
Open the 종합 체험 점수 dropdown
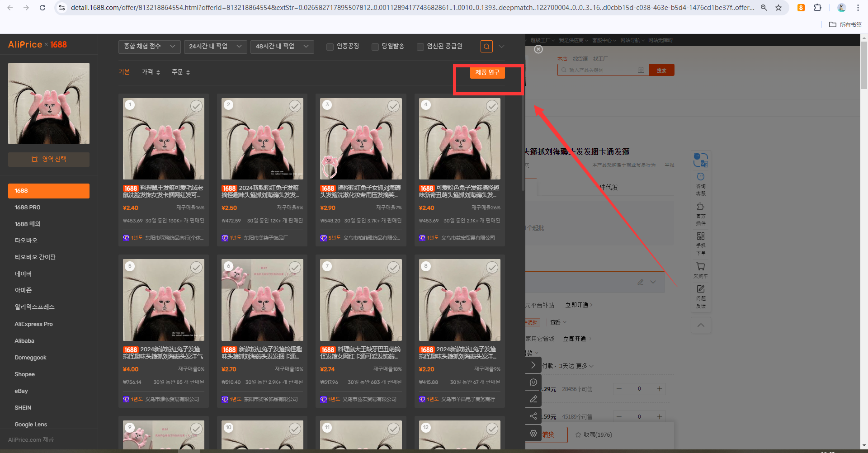coord(150,47)
